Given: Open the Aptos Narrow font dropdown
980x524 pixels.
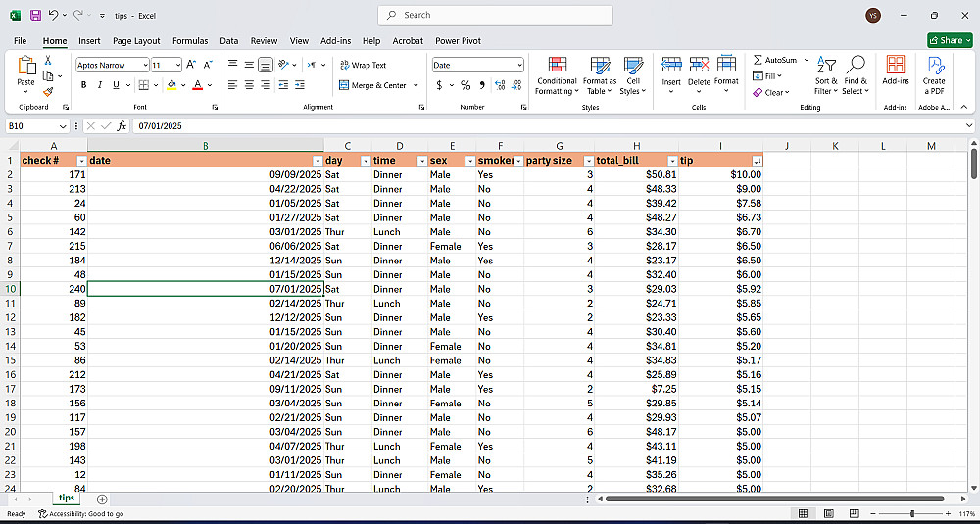Looking at the screenshot, I should click(x=144, y=65).
